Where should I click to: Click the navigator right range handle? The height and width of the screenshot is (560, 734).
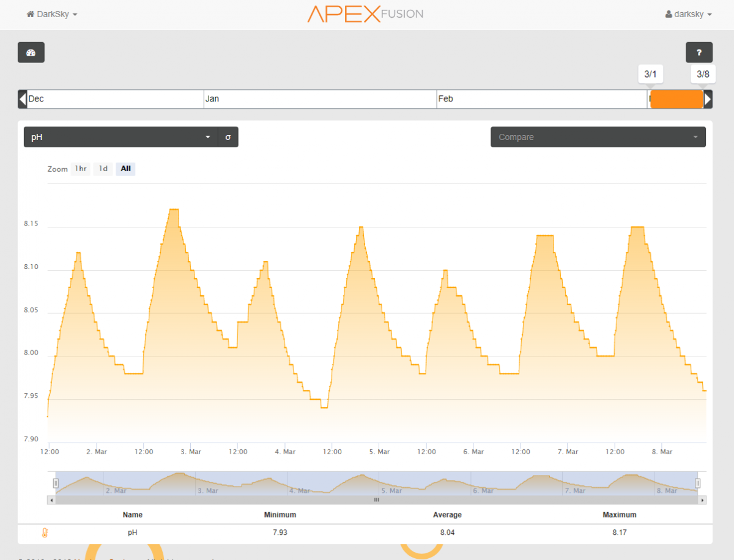(697, 484)
